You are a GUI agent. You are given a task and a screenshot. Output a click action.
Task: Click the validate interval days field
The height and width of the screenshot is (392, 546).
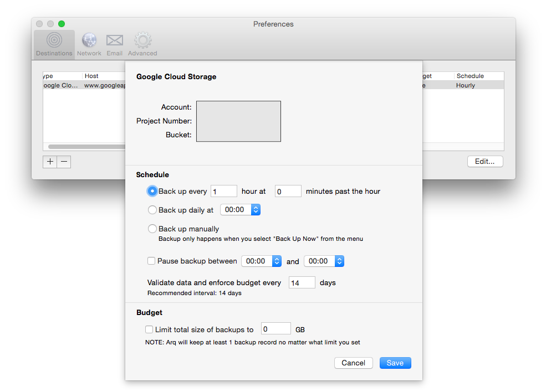point(302,282)
